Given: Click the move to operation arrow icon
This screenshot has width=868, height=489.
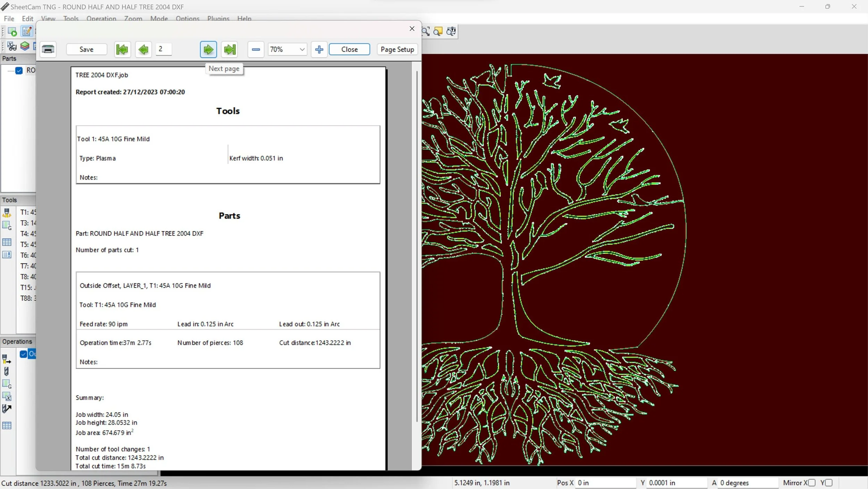Looking at the screenshot, I should pyautogui.click(x=7, y=409).
